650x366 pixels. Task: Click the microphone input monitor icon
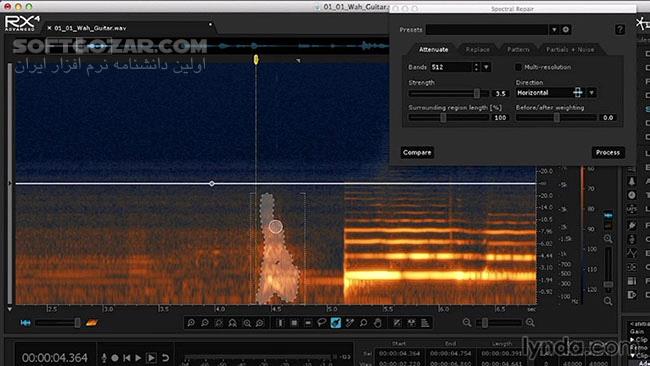104,357
